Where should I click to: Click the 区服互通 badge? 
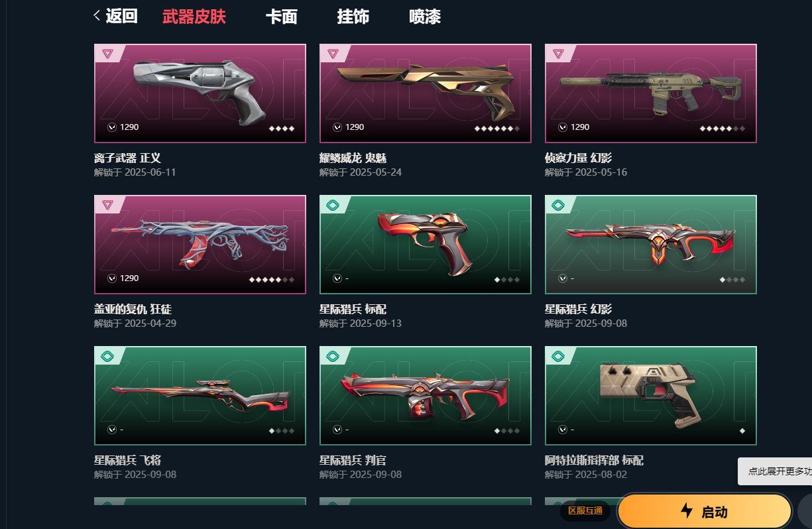click(x=585, y=510)
